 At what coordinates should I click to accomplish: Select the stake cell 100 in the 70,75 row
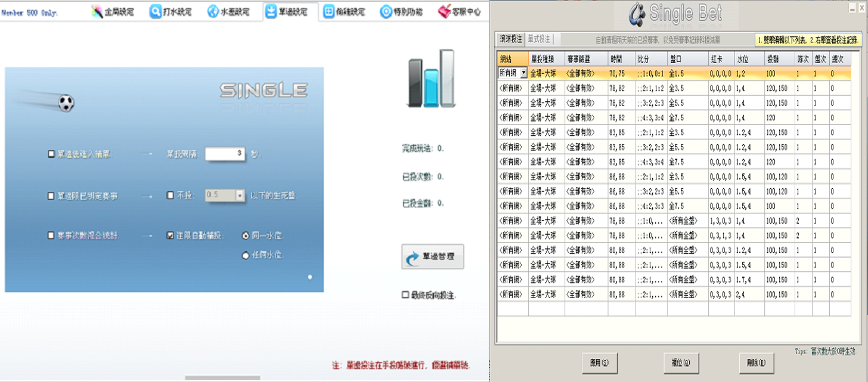pos(780,73)
